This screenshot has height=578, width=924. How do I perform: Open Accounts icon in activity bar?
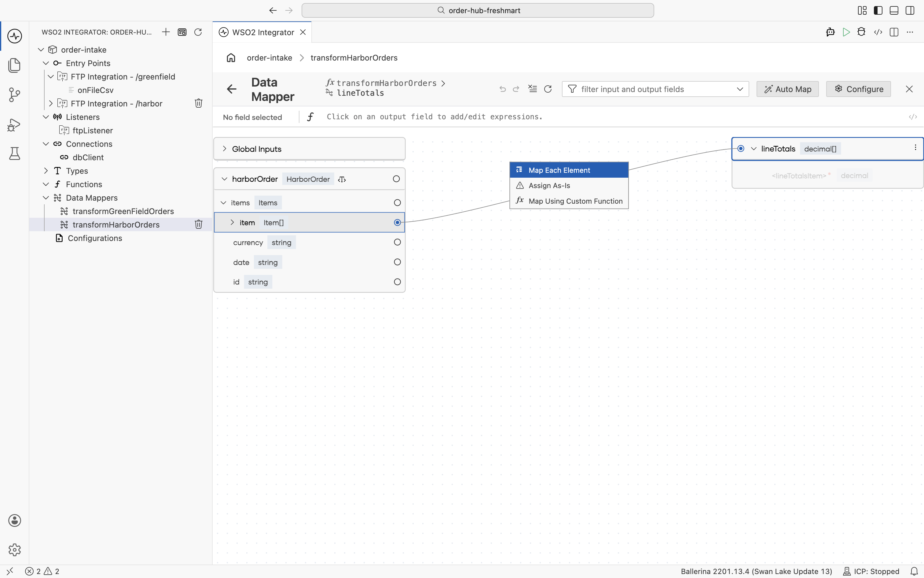coord(14,520)
